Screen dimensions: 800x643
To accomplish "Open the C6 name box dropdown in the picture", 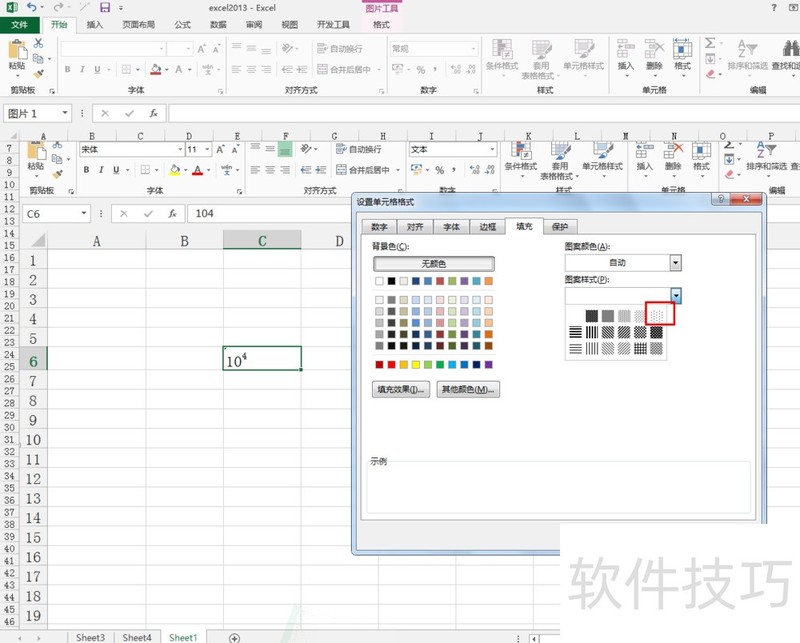I will pos(84,213).
